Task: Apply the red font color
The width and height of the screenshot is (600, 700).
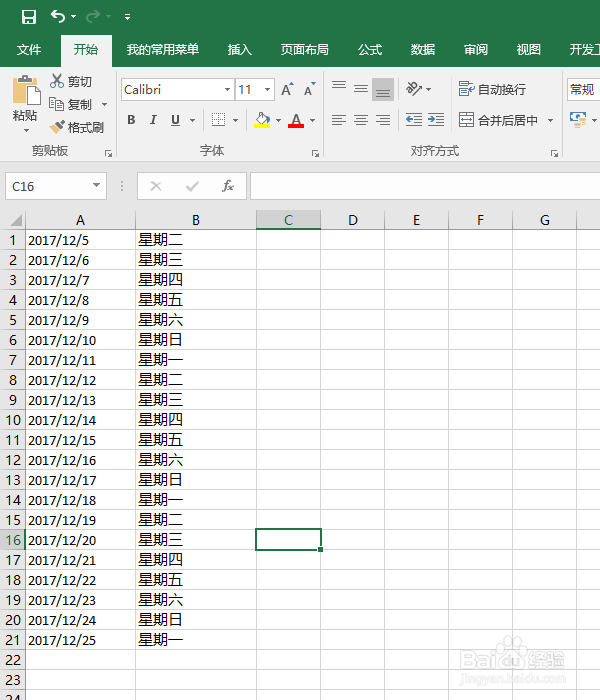Action: click(x=296, y=120)
